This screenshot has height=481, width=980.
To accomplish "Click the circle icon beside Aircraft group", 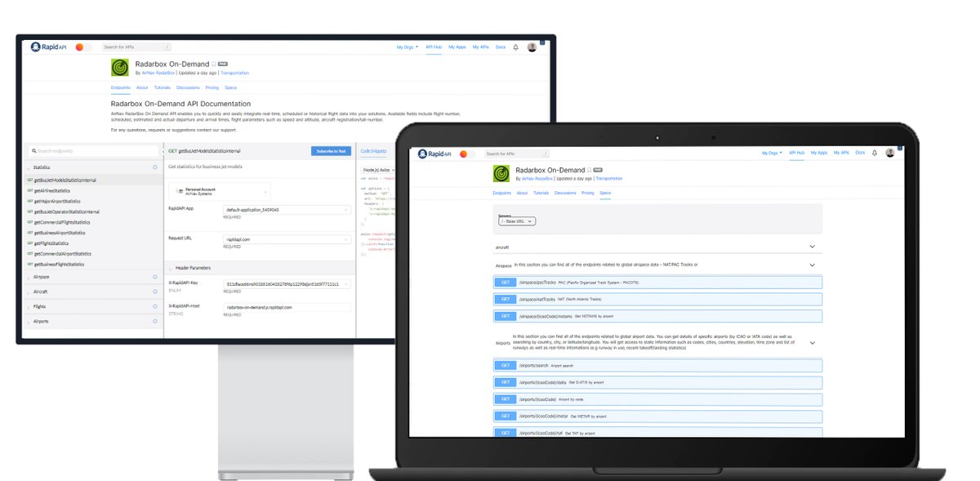I will [155, 292].
